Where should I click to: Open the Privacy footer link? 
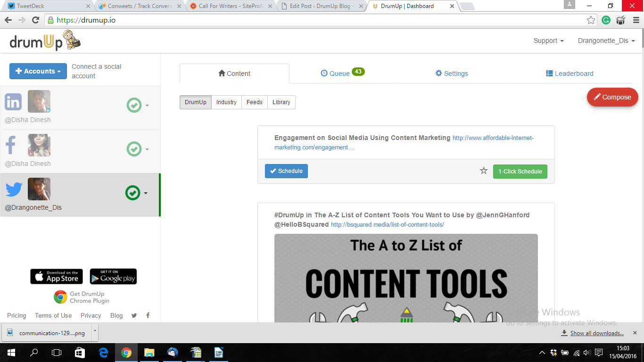91,315
